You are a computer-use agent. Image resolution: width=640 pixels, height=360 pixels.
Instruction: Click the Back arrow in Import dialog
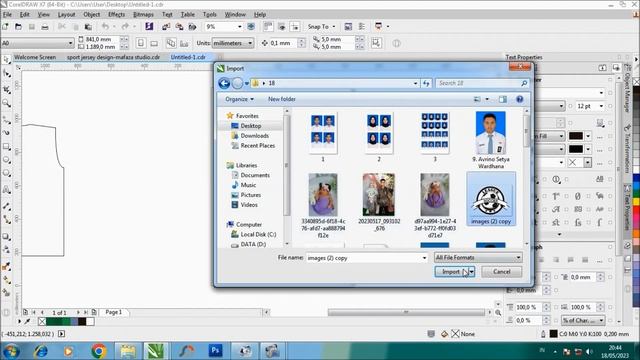coord(224,83)
